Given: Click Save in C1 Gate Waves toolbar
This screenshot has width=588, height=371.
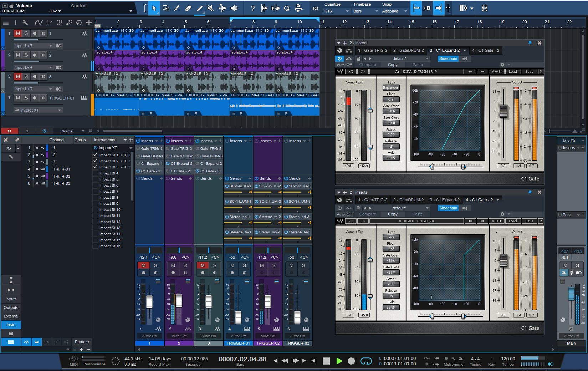Looking at the screenshot, I should pos(530,221).
